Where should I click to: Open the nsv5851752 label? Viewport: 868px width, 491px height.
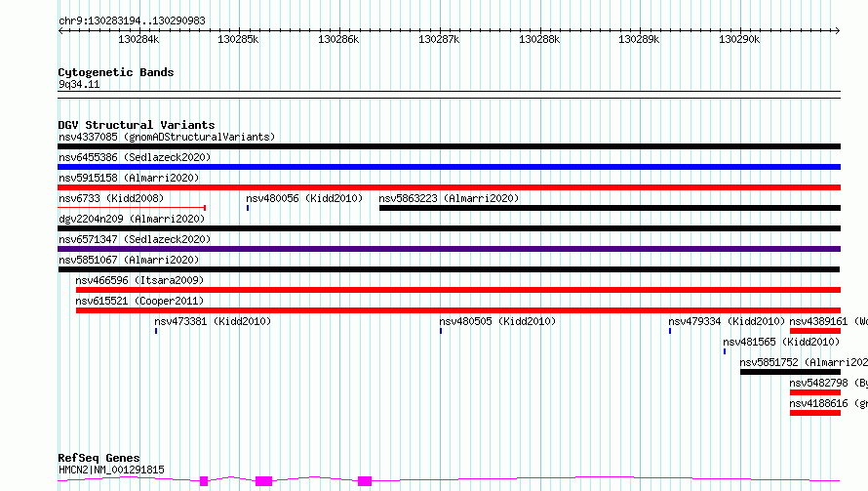point(804,362)
